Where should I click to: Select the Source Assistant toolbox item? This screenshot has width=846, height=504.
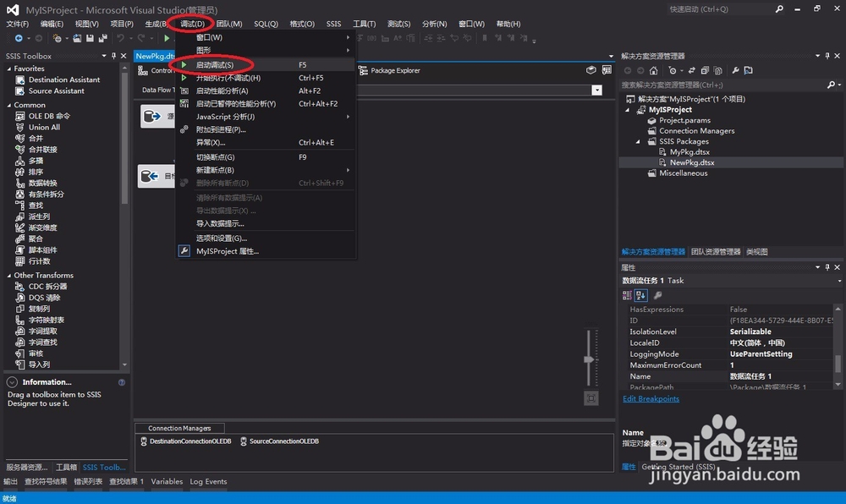pos(56,91)
